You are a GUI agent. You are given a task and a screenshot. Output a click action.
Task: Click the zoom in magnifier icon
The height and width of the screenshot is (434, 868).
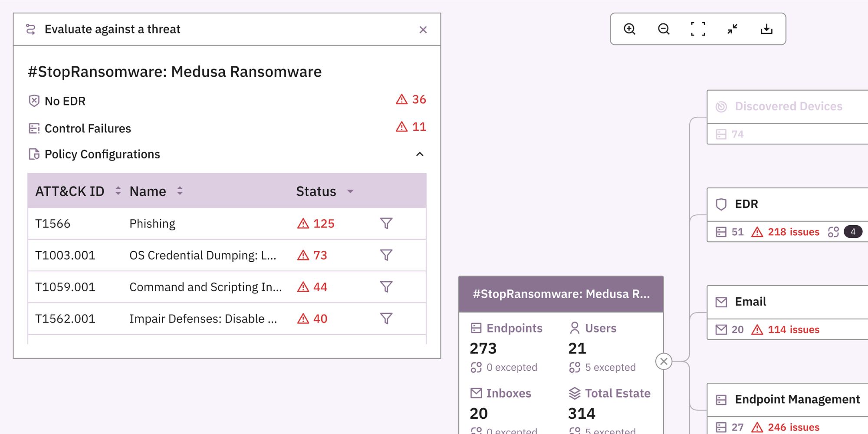point(629,29)
